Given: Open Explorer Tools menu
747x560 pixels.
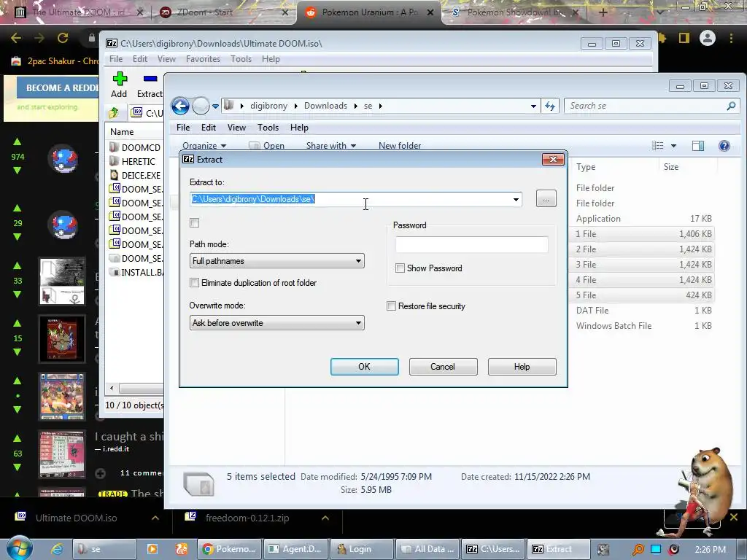Looking at the screenshot, I should pos(268,128).
